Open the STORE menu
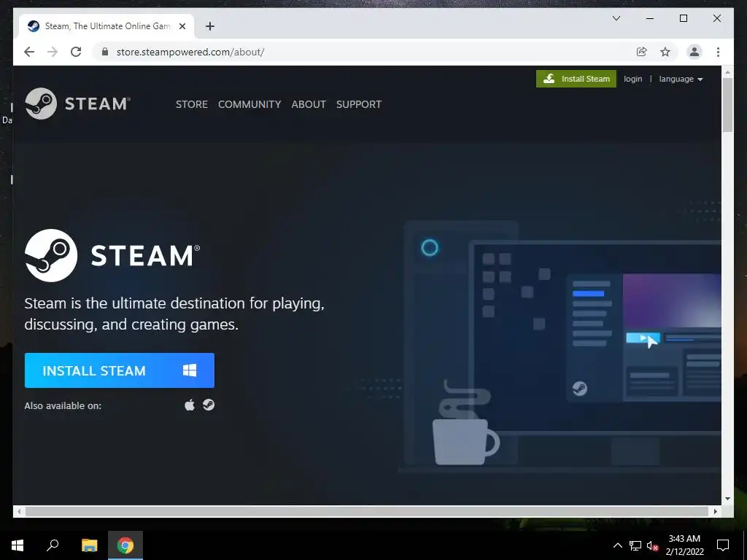The image size is (747, 560). pyautogui.click(x=192, y=104)
